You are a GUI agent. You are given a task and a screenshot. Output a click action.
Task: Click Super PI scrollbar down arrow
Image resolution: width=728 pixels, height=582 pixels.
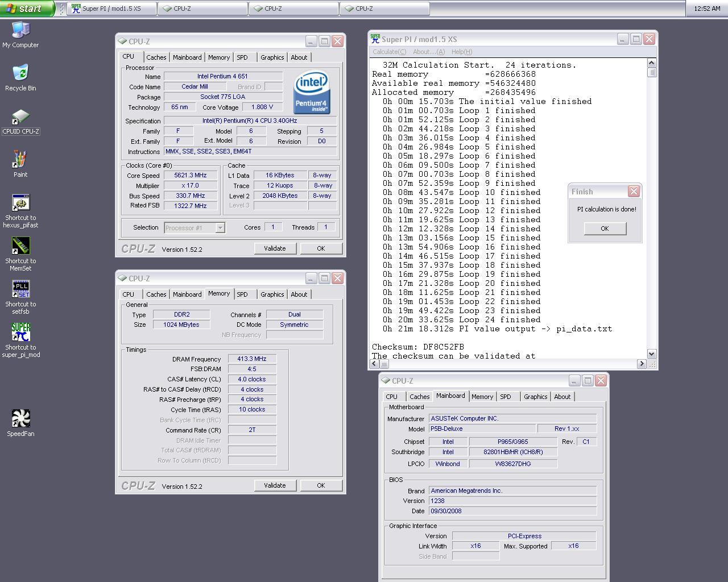[652, 354]
